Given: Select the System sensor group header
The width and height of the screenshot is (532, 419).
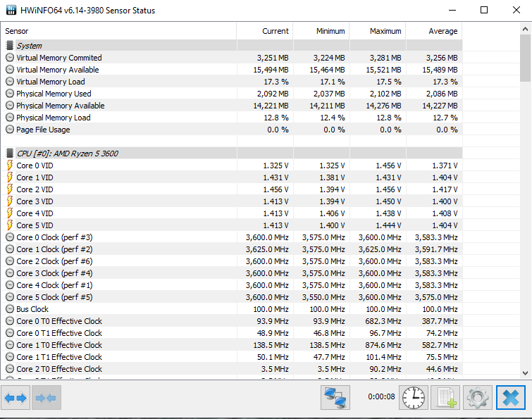Looking at the screenshot, I should 29,46.
